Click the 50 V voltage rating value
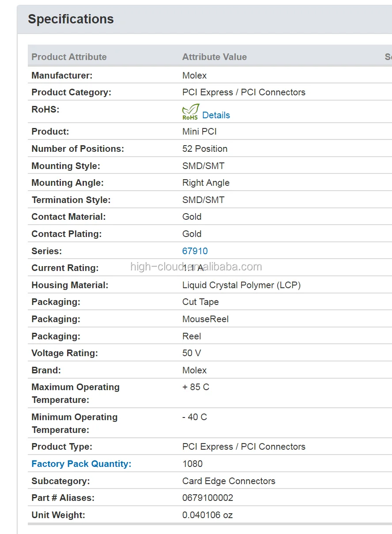 192,353
